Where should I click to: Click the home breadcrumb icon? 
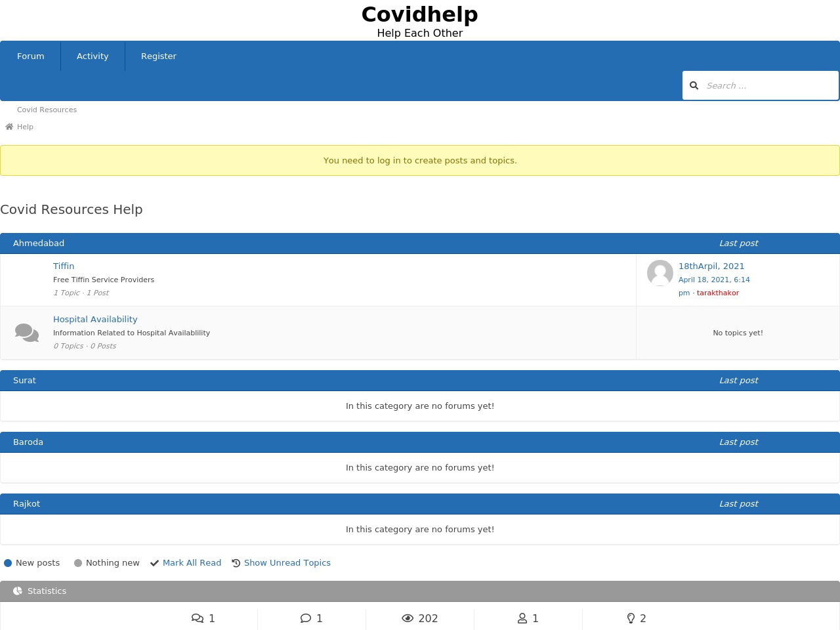click(x=9, y=127)
